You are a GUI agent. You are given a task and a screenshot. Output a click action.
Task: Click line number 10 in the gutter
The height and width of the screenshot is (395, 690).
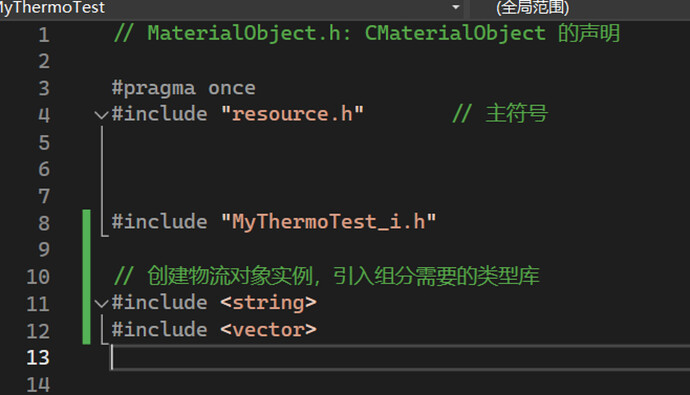click(x=38, y=277)
